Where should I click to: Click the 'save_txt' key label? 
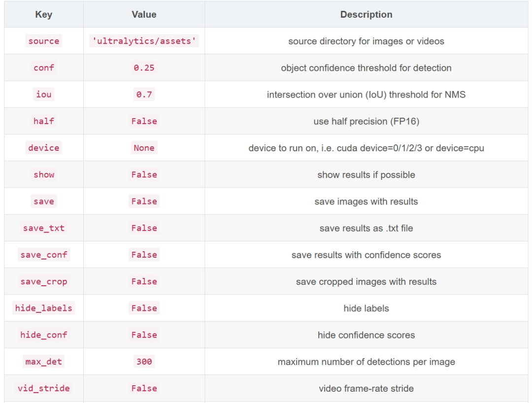pos(44,228)
